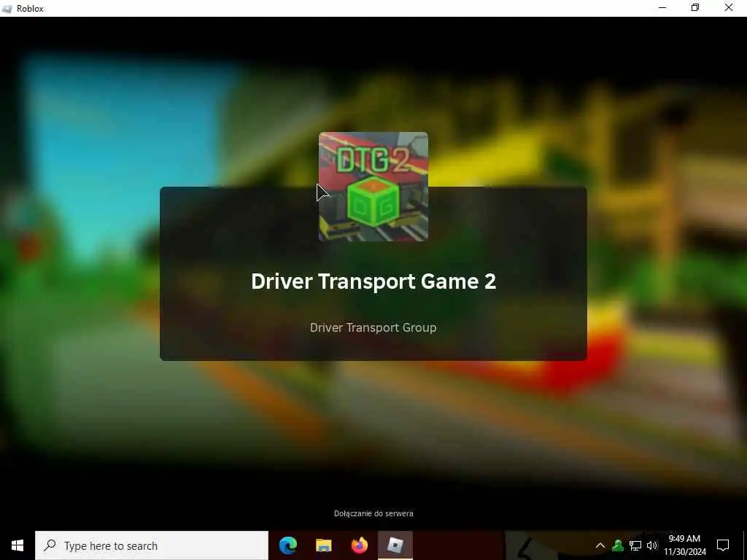Open the volume control icon
Viewport: 747px width, 560px height.
(x=651, y=545)
